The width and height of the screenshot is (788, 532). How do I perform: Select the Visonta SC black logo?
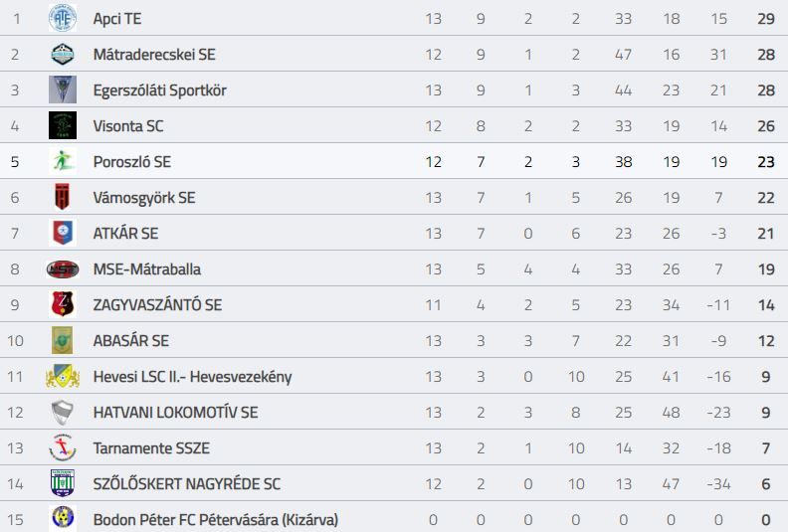coord(63,125)
